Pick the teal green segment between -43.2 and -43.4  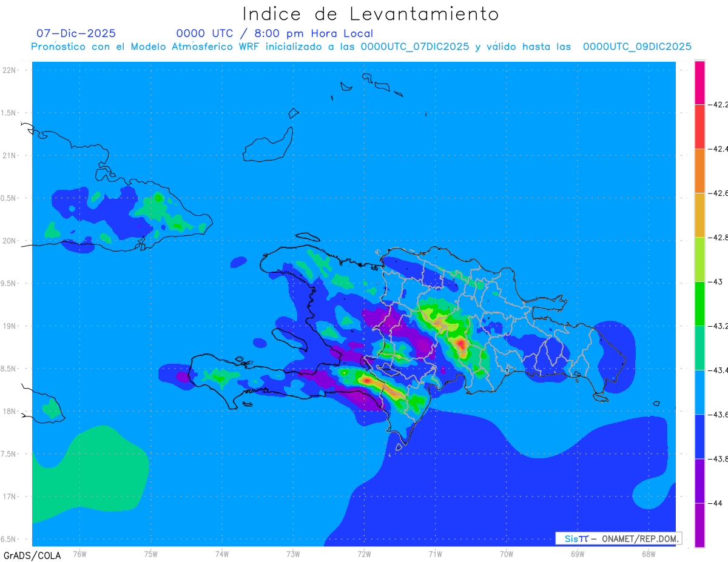point(699,347)
